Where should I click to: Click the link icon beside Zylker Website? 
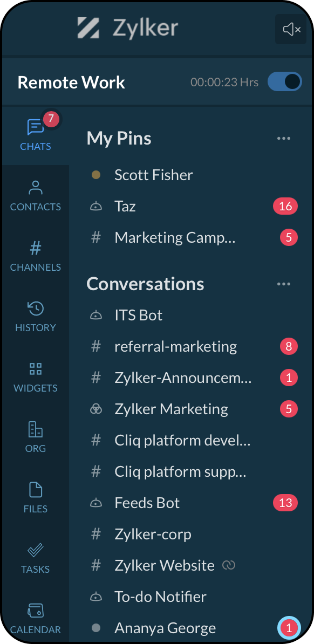click(229, 566)
